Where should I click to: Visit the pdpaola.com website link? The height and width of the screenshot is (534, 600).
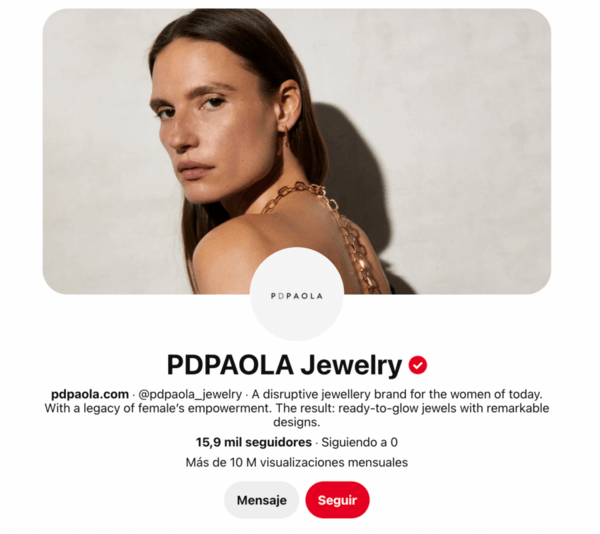[x=90, y=394]
